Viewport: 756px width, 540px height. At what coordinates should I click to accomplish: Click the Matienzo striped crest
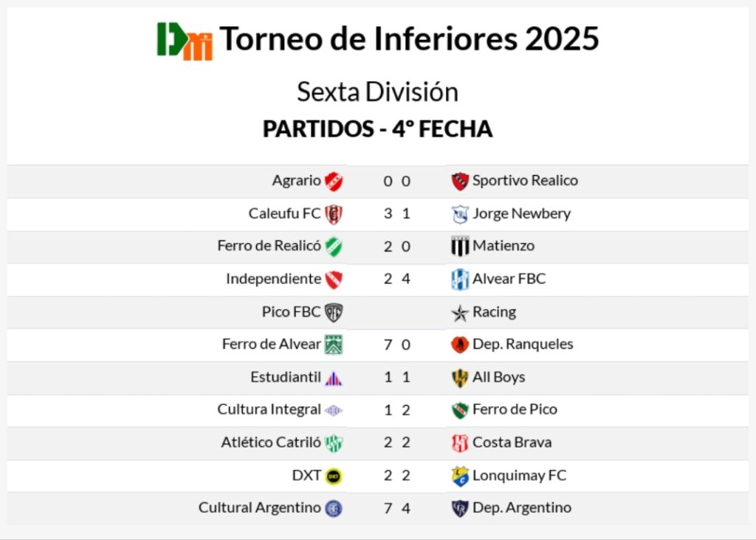(460, 247)
